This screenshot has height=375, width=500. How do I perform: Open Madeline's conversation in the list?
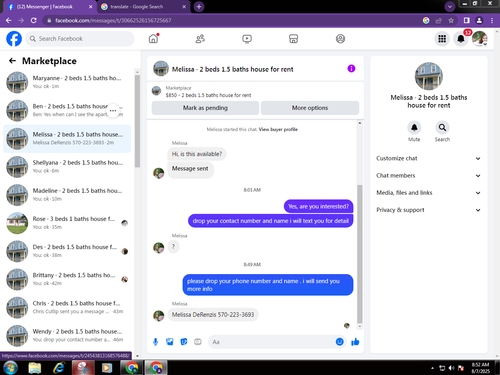(67, 195)
